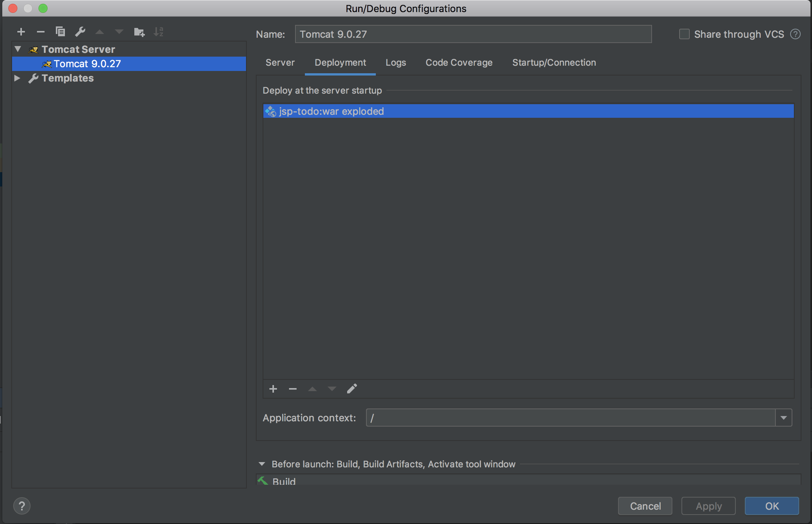Click the Name text field
The width and height of the screenshot is (812, 524).
click(473, 34)
